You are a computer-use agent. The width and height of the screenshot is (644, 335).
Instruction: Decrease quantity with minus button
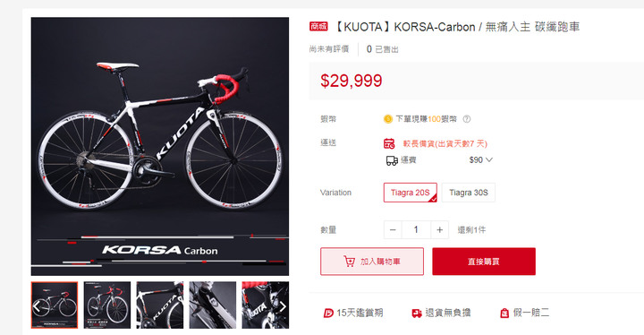pyautogui.click(x=393, y=229)
